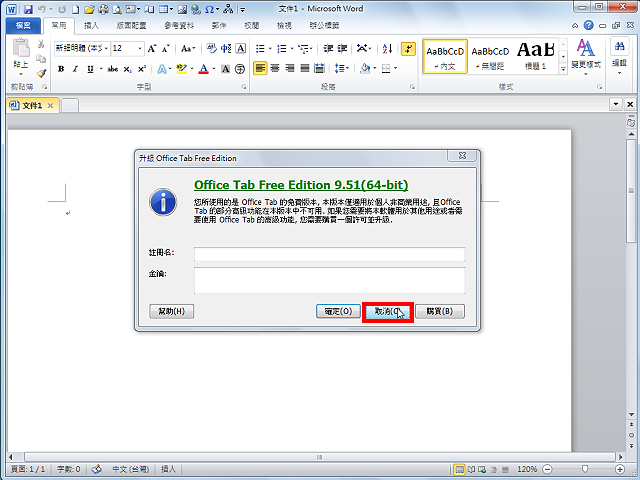Switch to the References ribbon tab

(x=179, y=26)
